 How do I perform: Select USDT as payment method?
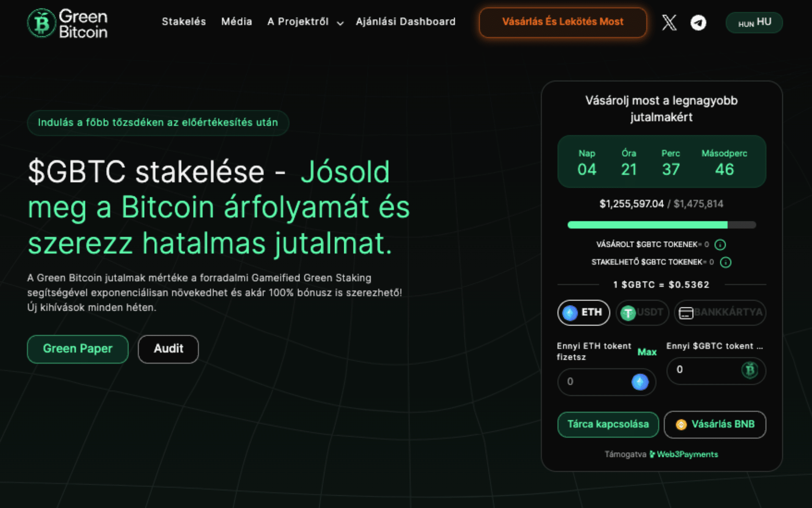642,313
